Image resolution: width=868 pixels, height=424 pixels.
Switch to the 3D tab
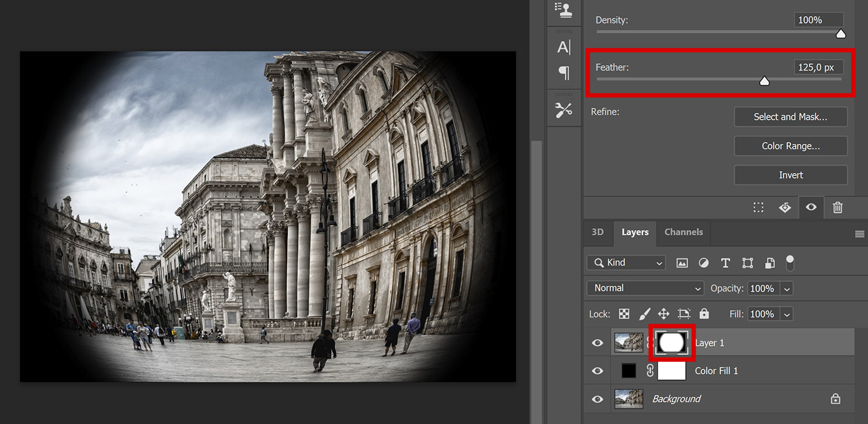597,232
